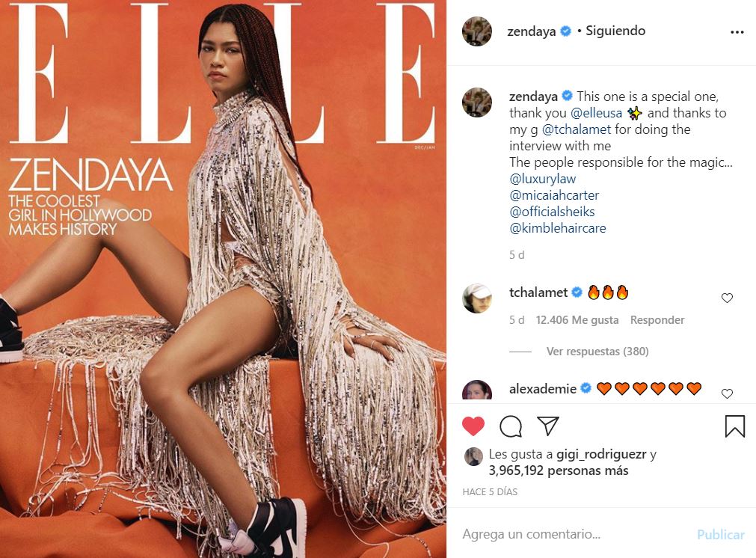Like tchalamet's comment with the heart icon
756x558 pixels.
(x=727, y=298)
